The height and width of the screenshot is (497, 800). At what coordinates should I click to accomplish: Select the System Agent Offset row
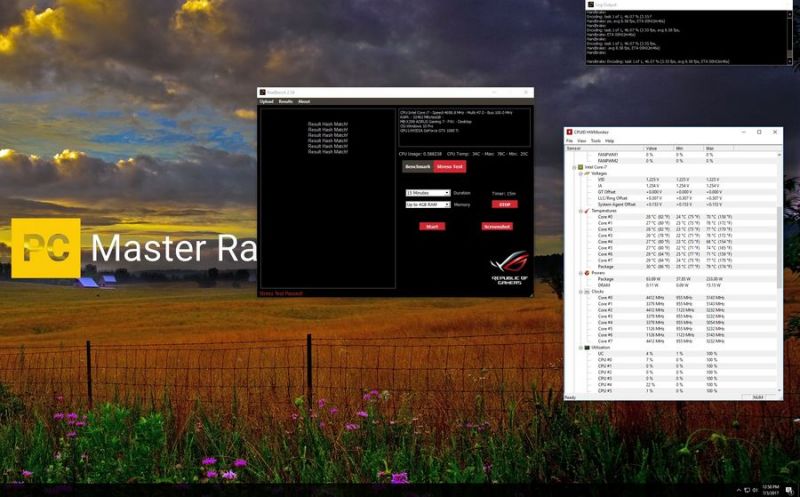pyautogui.click(x=673, y=205)
